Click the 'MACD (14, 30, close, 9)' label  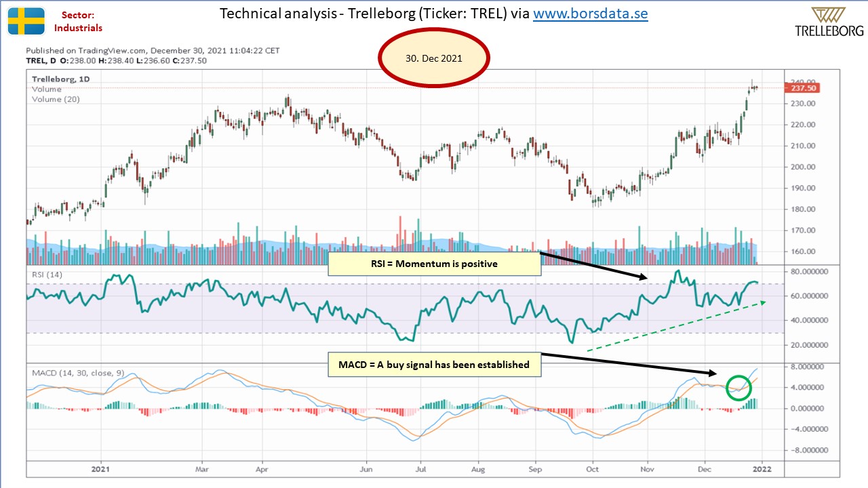pos(78,373)
